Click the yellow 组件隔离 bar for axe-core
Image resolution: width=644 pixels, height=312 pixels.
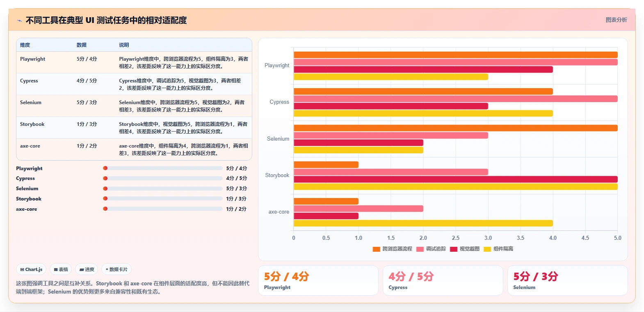[x=423, y=223]
